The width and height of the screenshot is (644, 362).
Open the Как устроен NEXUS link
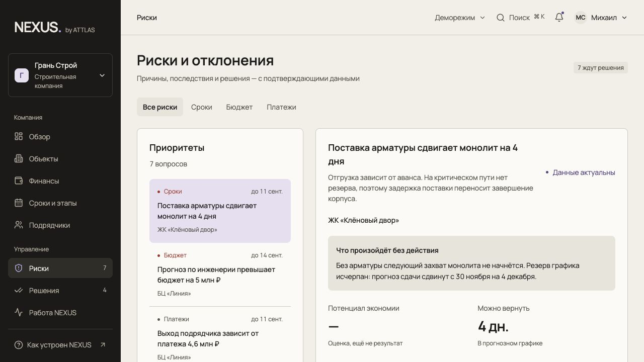click(x=60, y=345)
